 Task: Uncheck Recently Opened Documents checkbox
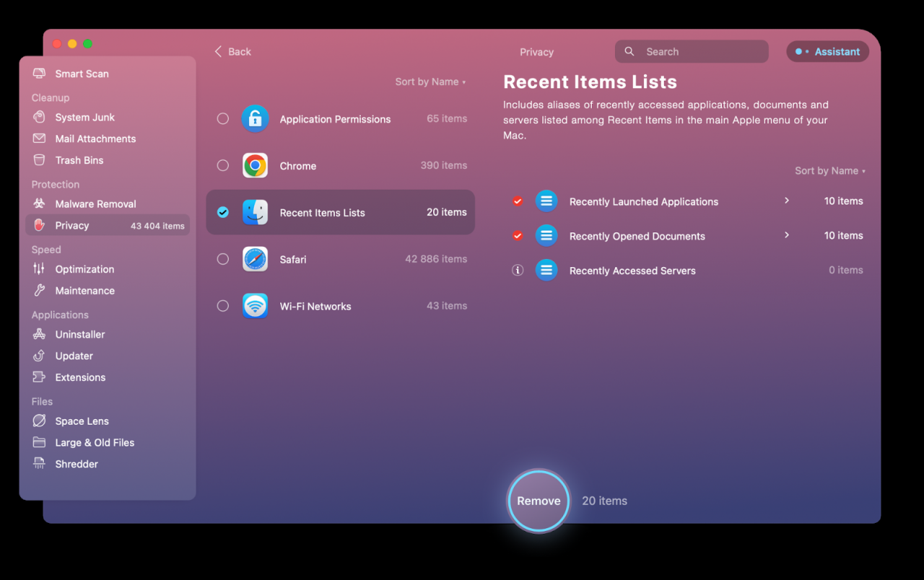point(518,236)
